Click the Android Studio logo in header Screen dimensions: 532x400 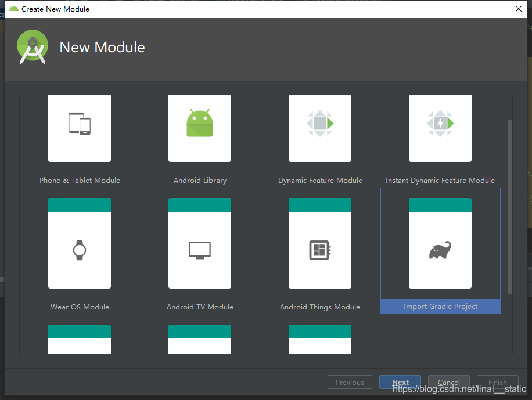pyautogui.click(x=33, y=47)
